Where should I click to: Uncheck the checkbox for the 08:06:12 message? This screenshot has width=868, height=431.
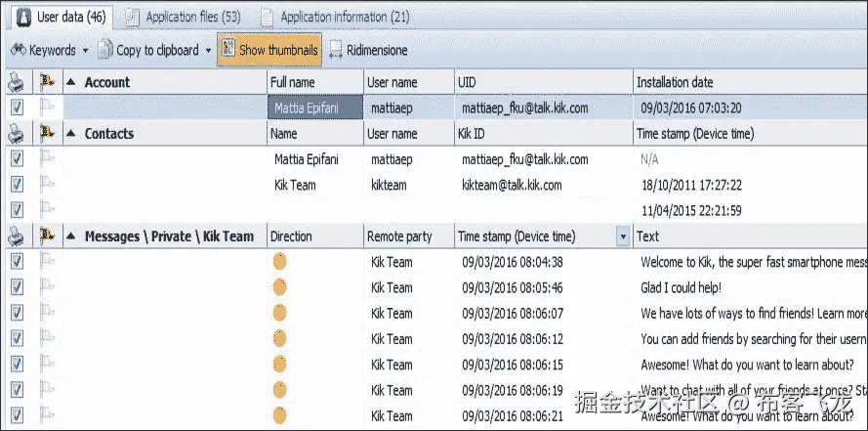point(18,338)
